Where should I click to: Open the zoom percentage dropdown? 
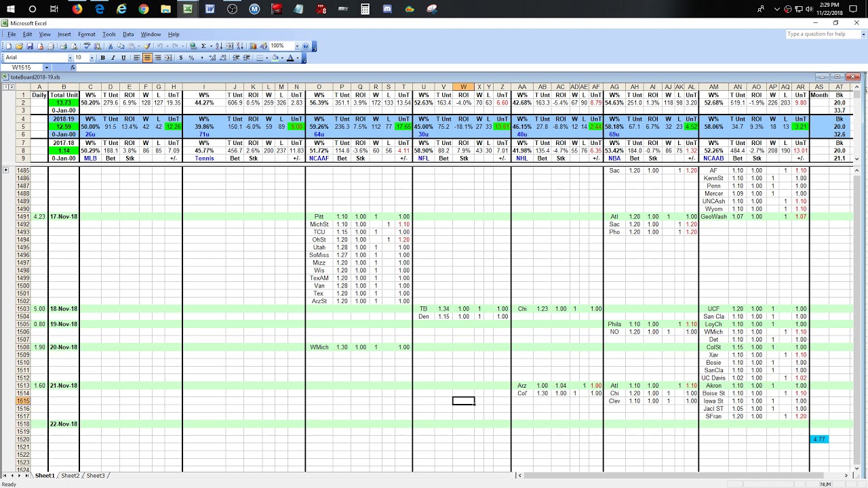click(296, 46)
